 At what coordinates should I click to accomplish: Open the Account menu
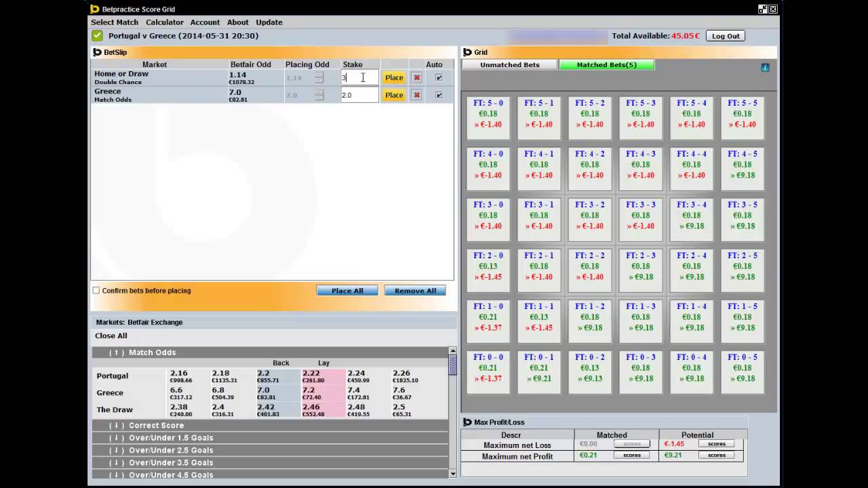click(x=205, y=22)
